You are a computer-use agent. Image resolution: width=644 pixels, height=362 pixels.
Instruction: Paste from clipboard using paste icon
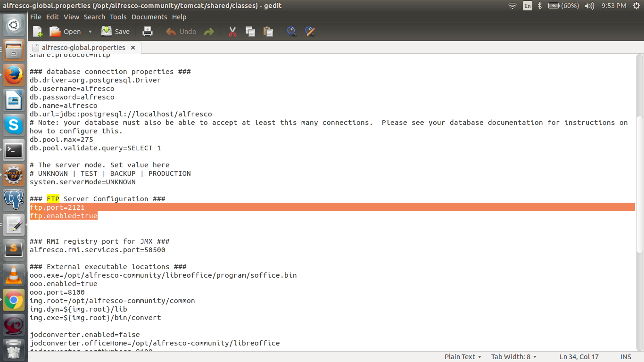pos(268,32)
